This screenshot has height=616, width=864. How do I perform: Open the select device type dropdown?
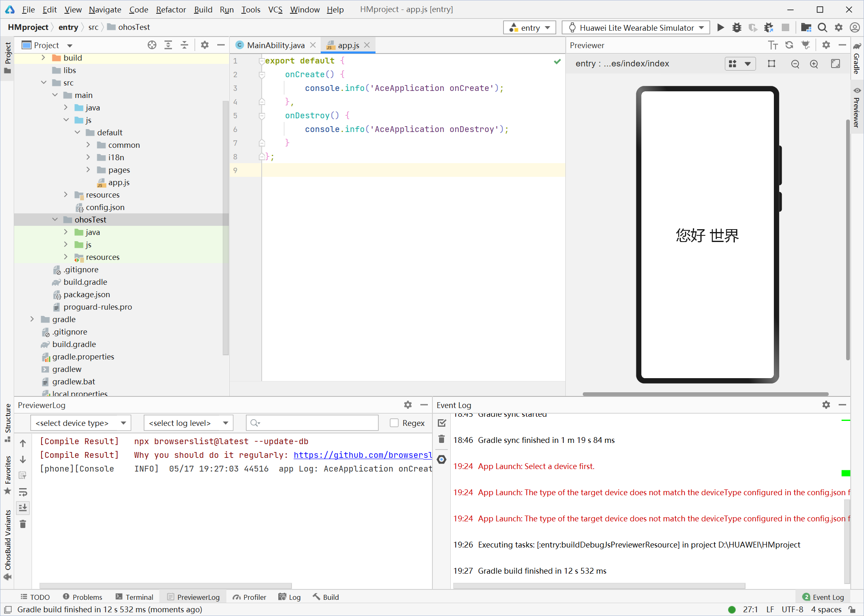(x=81, y=423)
